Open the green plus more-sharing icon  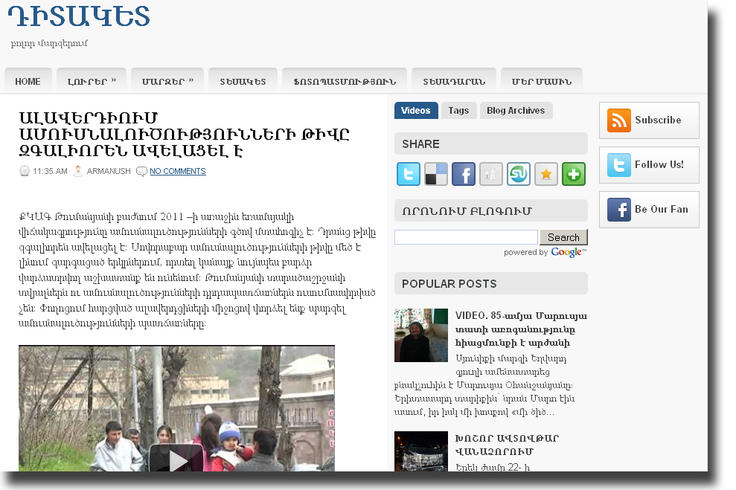coord(573,174)
